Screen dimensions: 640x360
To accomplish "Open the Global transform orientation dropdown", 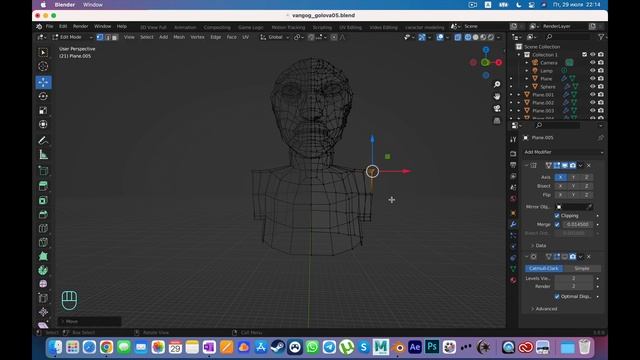I will click(x=275, y=37).
